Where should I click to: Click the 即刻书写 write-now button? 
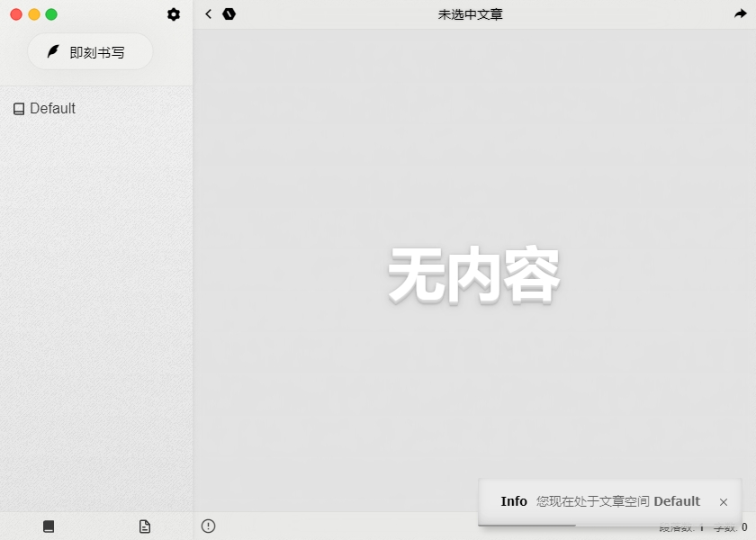point(90,51)
